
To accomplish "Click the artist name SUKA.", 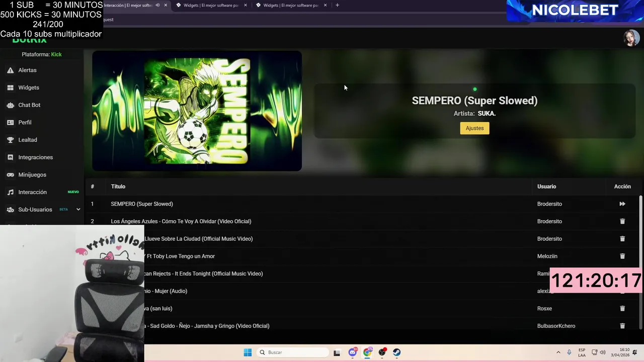I will click(487, 114).
